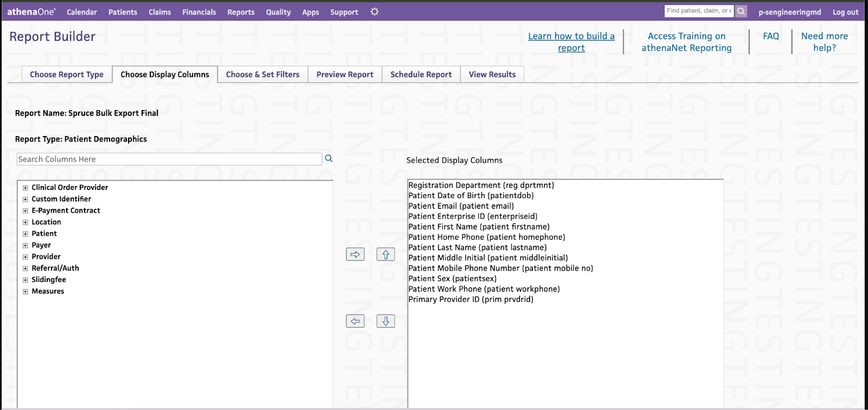The height and width of the screenshot is (410, 868).
Task: Expand the Referral/Auth node
Action: coord(25,268)
